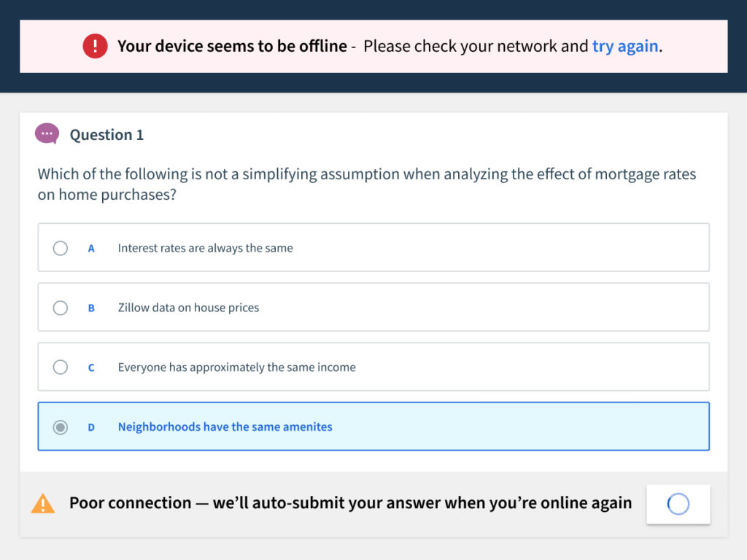Click the blue letter C option label
747x560 pixels.
click(91, 367)
